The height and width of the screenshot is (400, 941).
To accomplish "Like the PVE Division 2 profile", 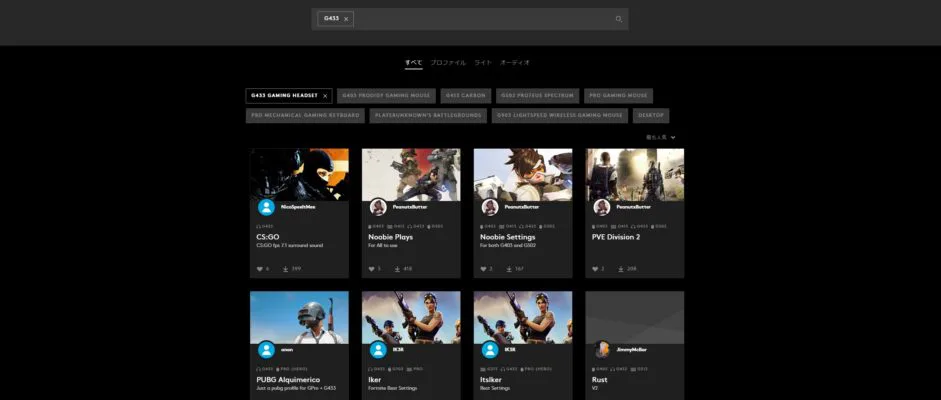I will click(x=595, y=269).
